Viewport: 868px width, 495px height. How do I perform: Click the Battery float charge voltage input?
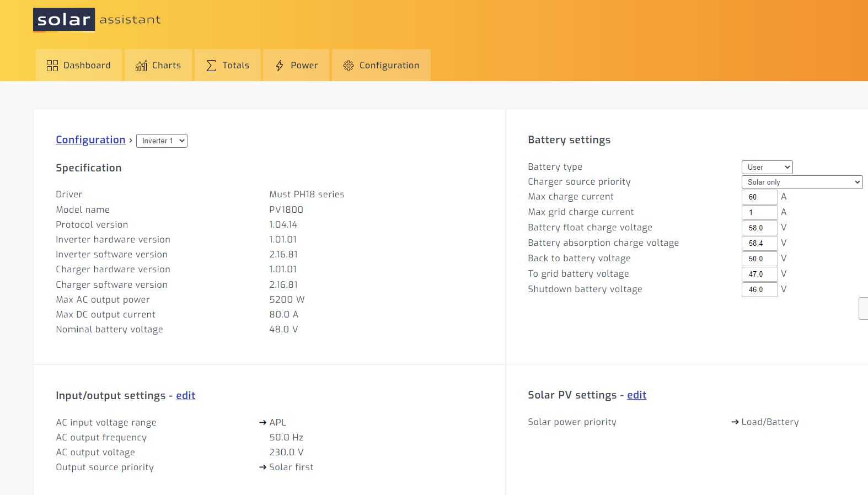(x=759, y=228)
